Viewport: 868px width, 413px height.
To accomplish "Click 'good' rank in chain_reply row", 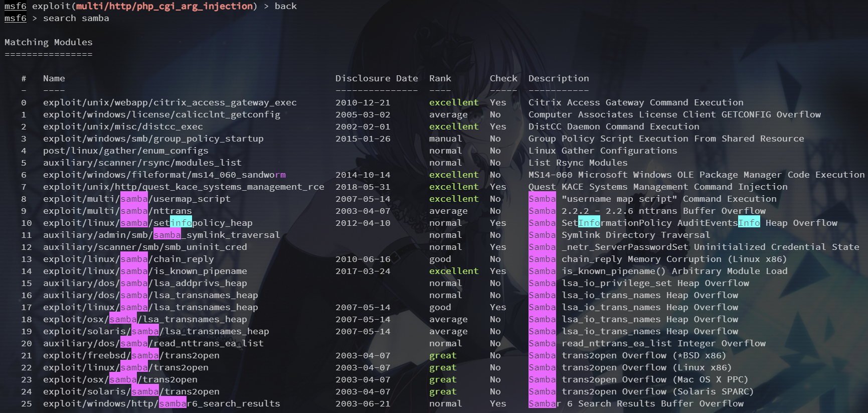I will [x=440, y=259].
